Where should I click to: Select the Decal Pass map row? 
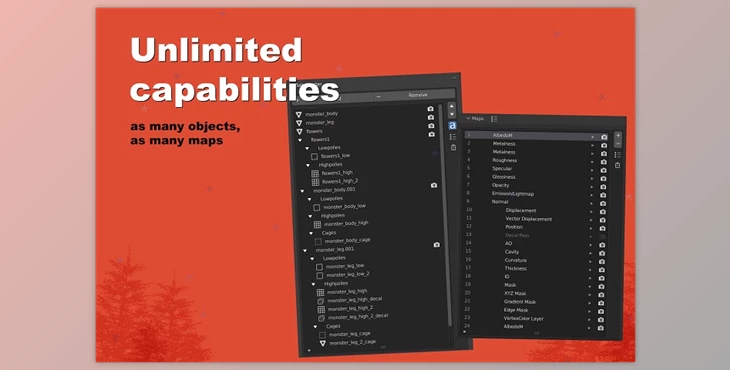535,235
